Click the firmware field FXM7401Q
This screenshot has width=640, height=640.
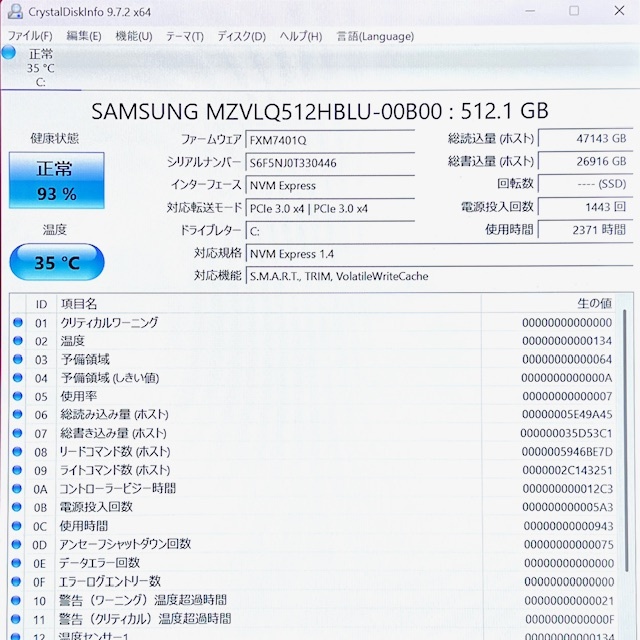coord(330,140)
